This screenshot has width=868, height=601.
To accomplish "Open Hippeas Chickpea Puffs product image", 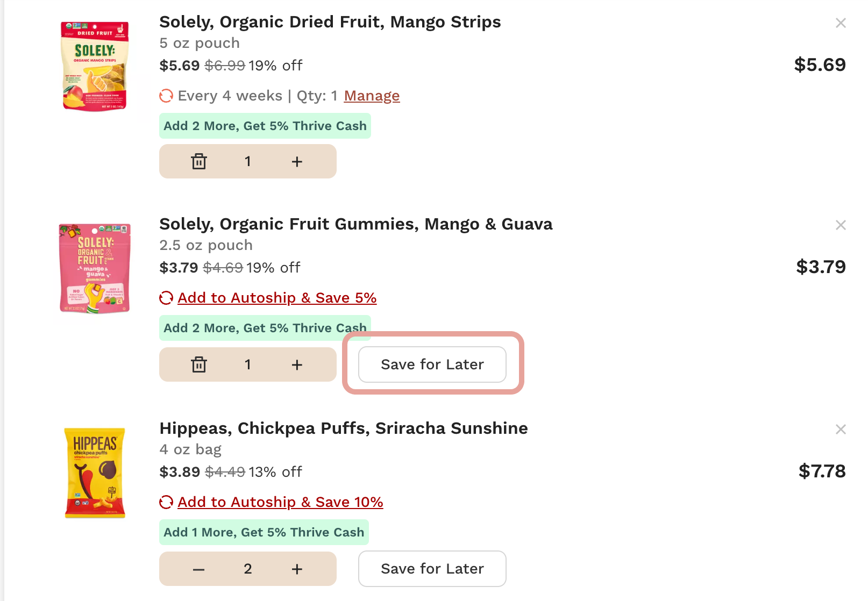I will 95,472.
